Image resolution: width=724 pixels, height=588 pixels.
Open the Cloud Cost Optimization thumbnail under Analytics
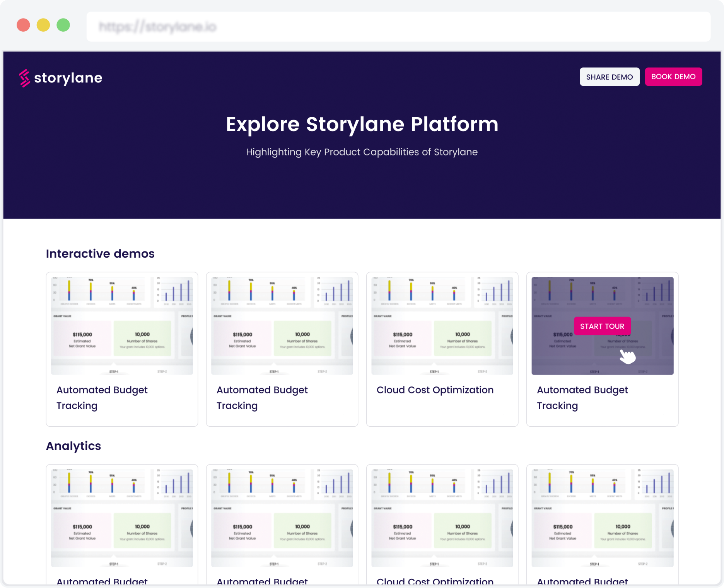click(x=442, y=518)
